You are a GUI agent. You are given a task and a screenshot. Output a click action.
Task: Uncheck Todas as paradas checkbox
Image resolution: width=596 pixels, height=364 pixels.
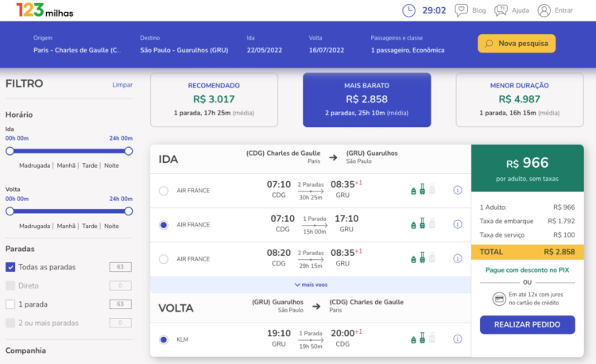(x=10, y=267)
